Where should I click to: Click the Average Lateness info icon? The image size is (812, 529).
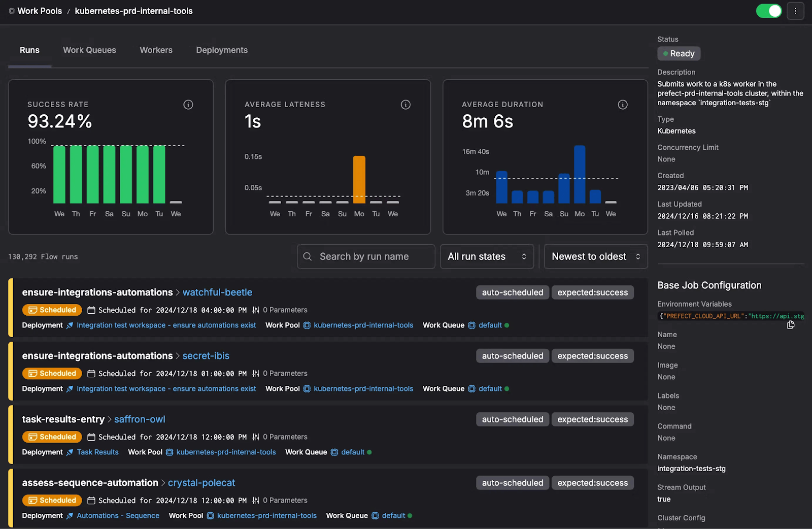(x=405, y=105)
